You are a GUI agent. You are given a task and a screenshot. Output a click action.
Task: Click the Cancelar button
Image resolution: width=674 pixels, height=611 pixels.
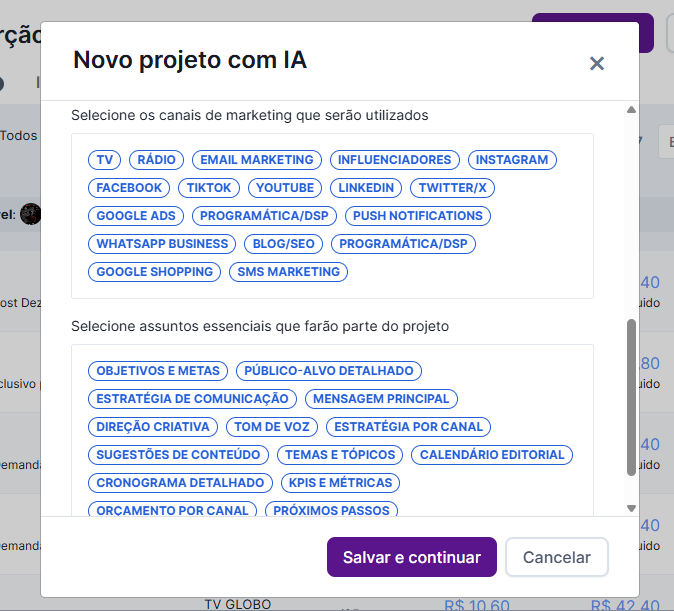coord(557,557)
